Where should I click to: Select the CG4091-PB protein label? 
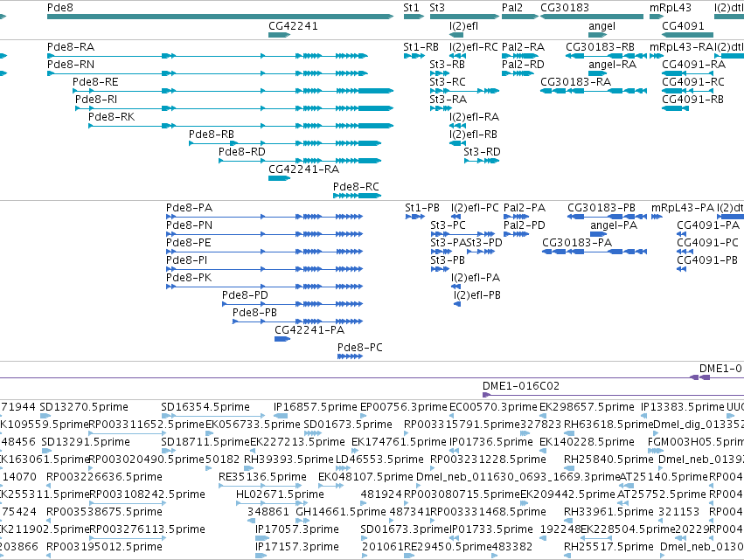707,261
